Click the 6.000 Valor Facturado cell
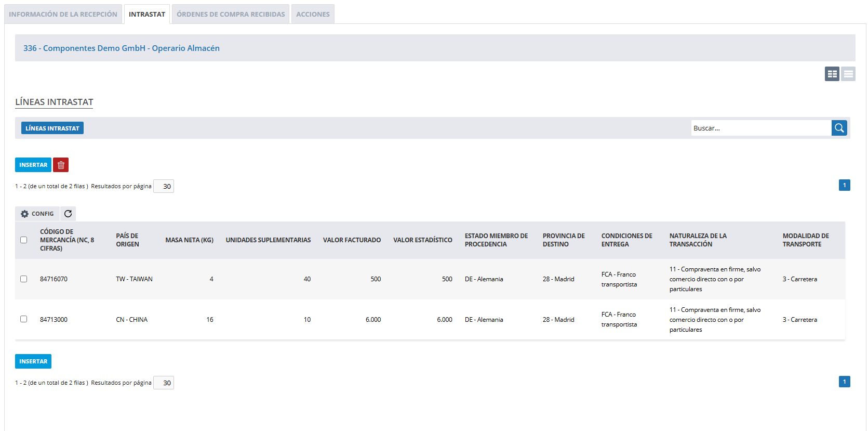Image resolution: width=868 pixels, height=431 pixels. coord(373,320)
